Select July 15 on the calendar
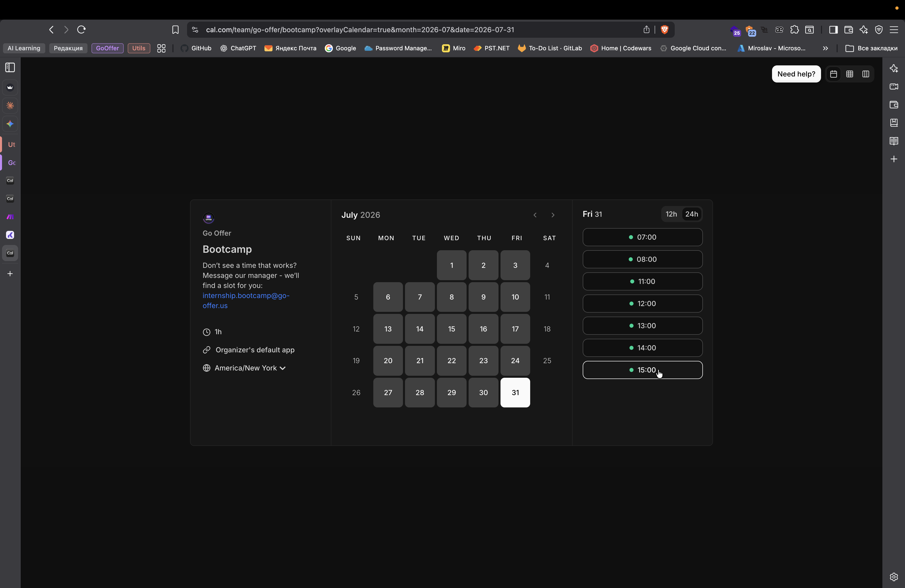Screen dimensions: 905x588 click(451, 329)
